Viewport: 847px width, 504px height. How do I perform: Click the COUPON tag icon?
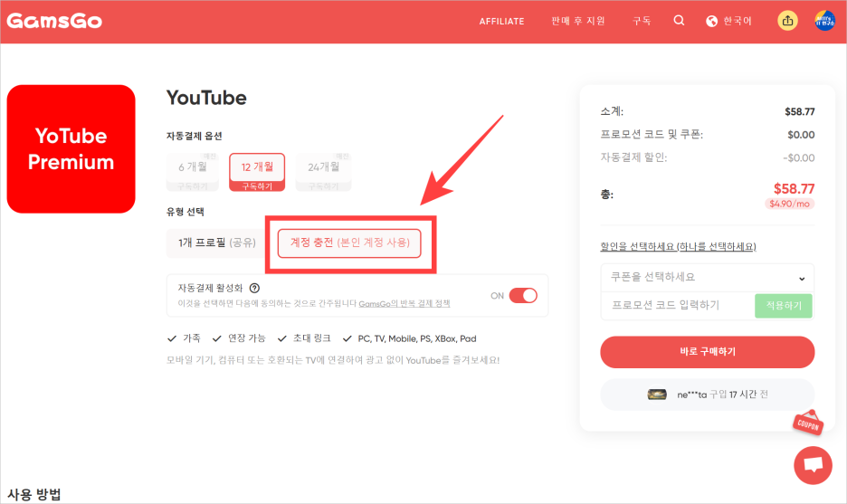click(x=809, y=423)
